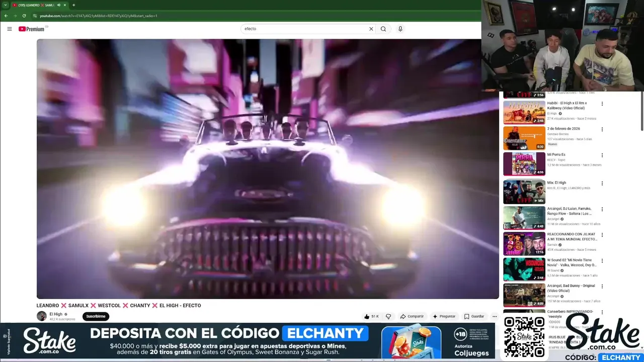Click the EFECTO video player

coord(268,169)
